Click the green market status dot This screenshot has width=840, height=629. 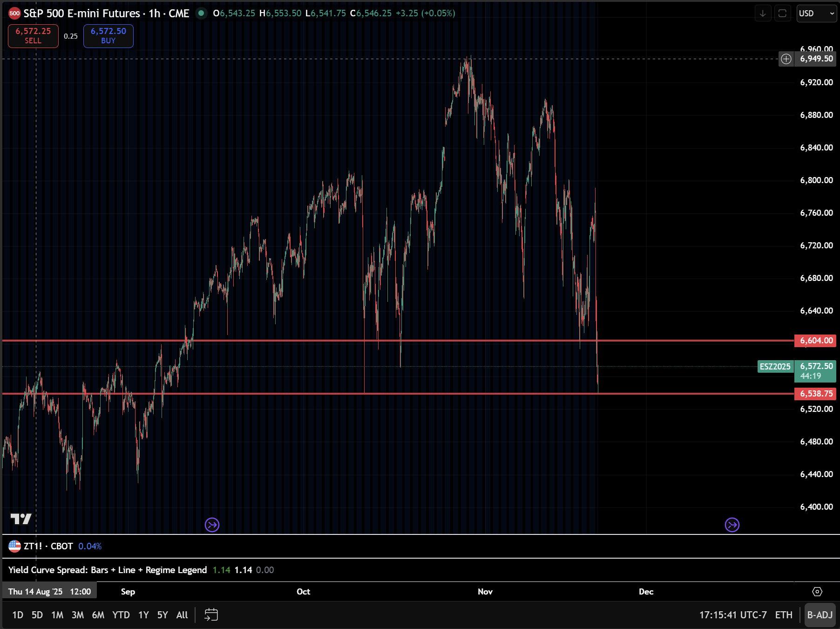pos(200,14)
